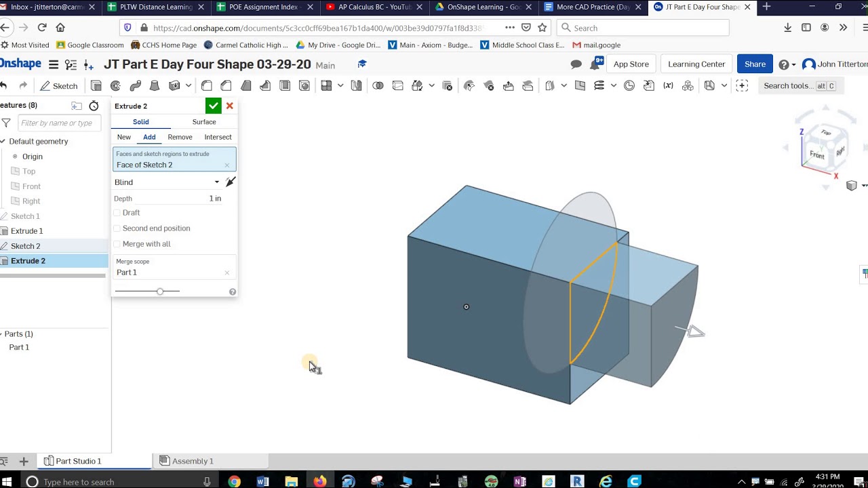Select the Solid tab
The width and height of the screenshot is (868, 488).
point(141,122)
